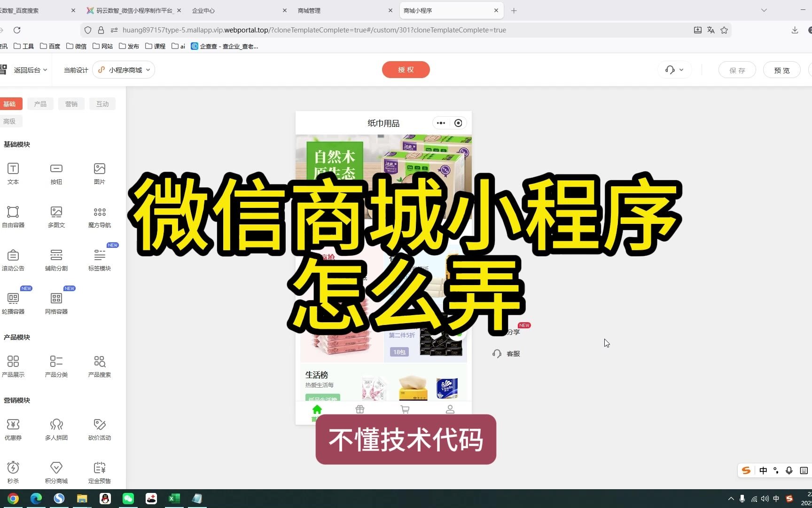Insert the 辅助分割 divider module
This screenshot has width=812, height=508.
click(56, 260)
